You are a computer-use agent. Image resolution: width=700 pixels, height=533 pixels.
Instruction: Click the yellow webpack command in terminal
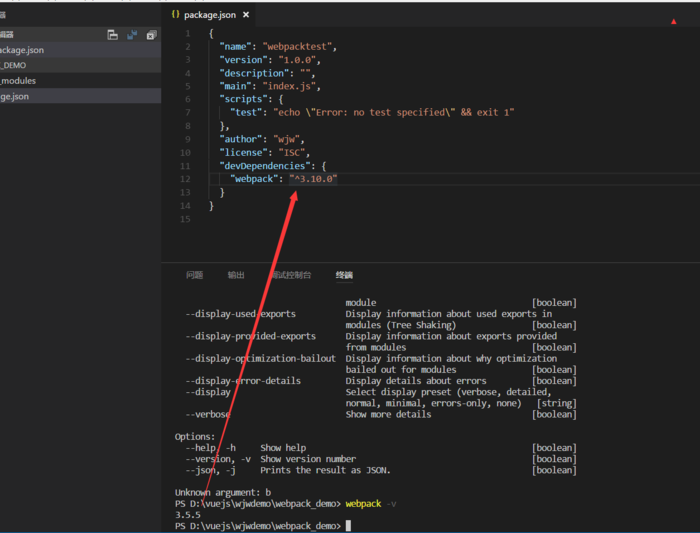coord(363,504)
